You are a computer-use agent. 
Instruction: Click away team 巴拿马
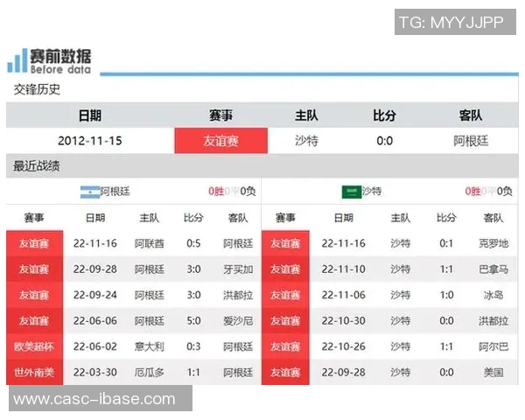tap(493, 269)
